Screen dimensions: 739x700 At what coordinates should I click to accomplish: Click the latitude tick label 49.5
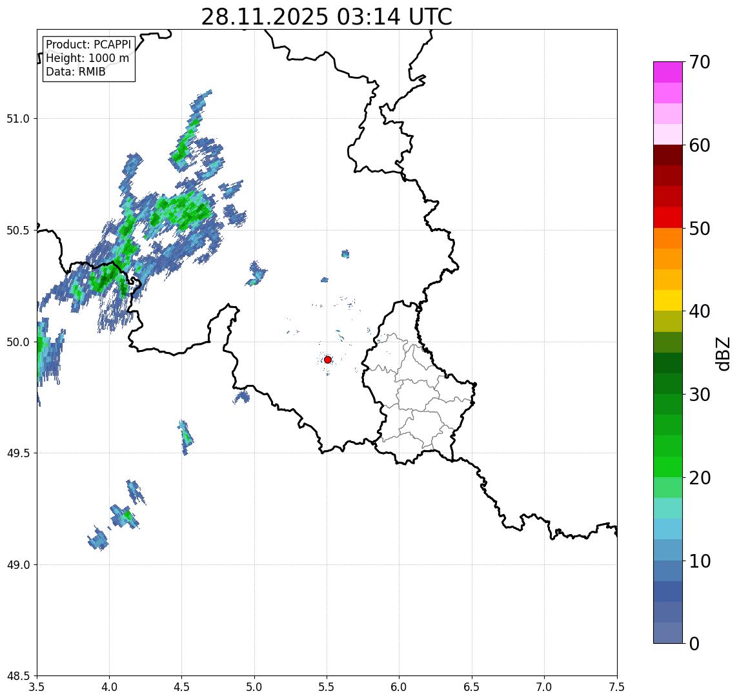[x=18, y=453]
